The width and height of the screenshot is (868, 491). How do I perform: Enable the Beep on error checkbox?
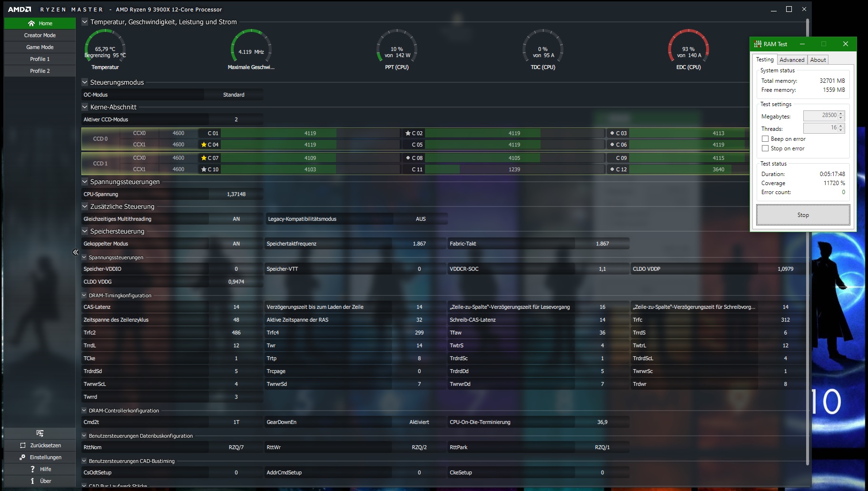click(x=765, y=139)
